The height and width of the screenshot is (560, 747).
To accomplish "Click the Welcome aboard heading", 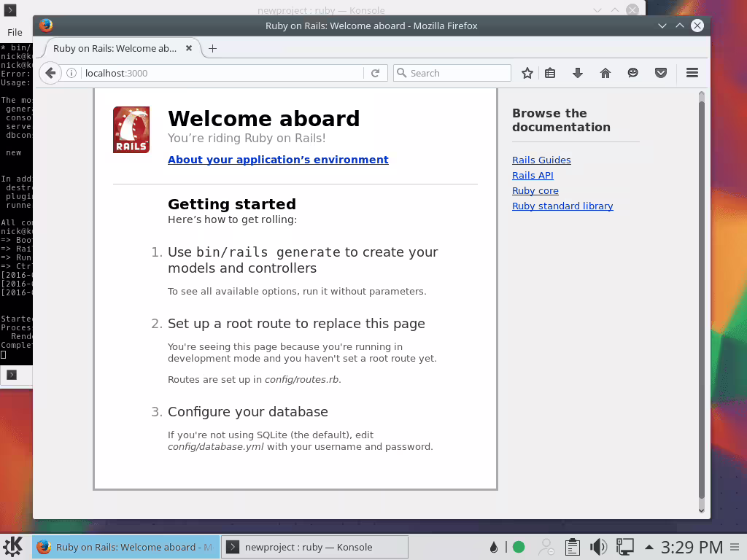I will click(263, 119).
